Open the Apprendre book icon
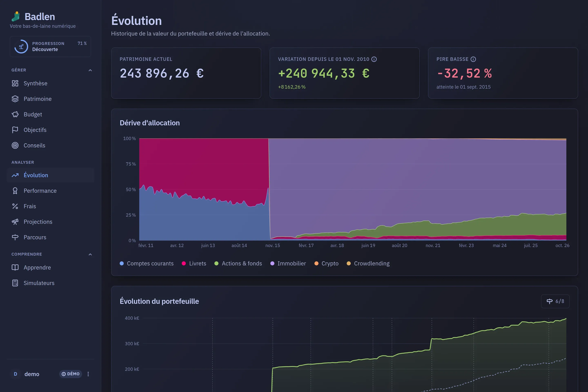The image size is (588, 392). [15, 267]
